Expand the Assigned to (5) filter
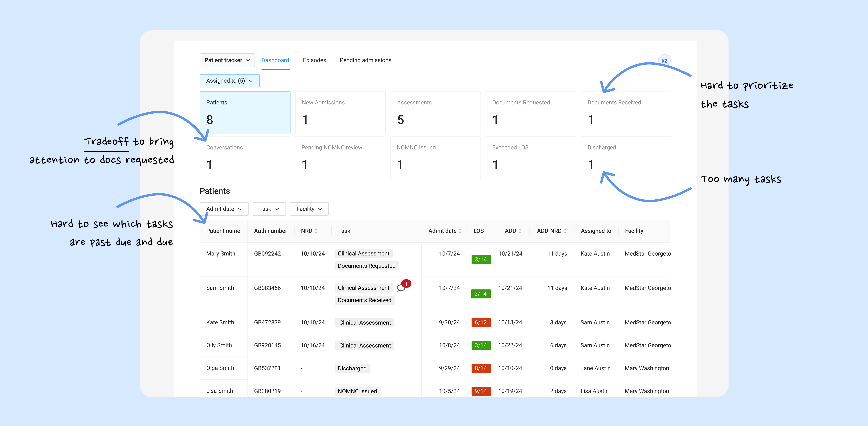Screen dimensions: 868x426 pos(230,81)
